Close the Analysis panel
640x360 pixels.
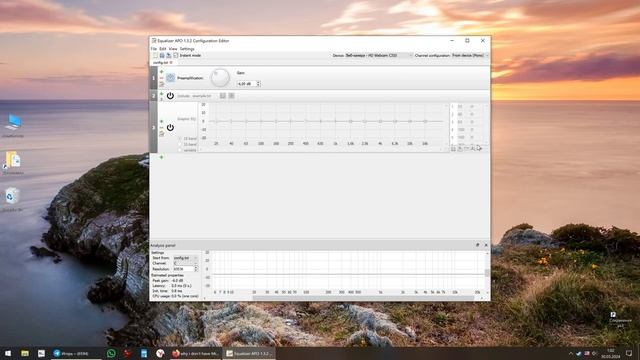pyautogui.click(x=486, y=245)
